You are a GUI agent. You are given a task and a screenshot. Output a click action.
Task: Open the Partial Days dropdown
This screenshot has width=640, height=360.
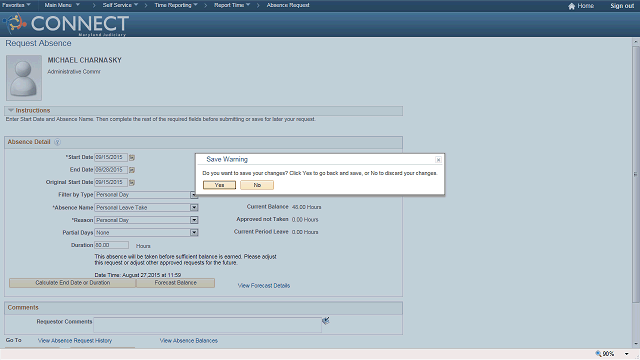click(194, 233)
